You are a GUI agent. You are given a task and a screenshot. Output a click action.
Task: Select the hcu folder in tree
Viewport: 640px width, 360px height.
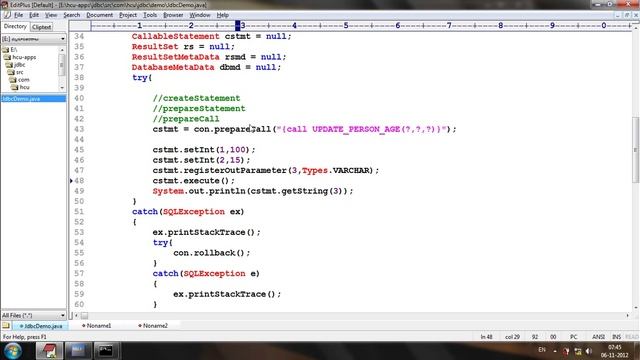click(24, 87)
